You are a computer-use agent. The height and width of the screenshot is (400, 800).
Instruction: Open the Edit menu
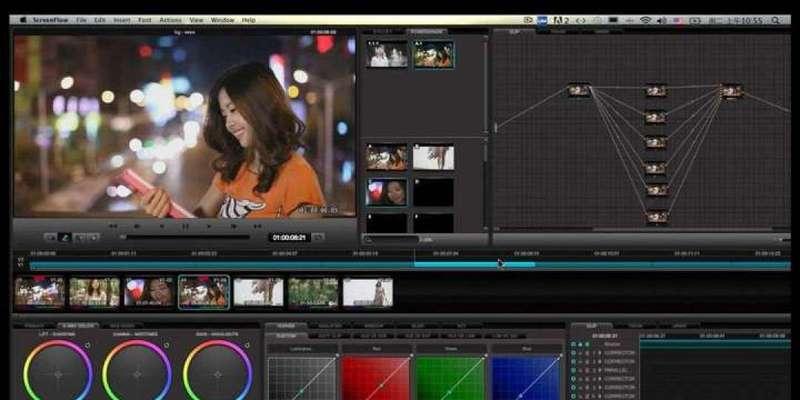[x=100, y=20]
